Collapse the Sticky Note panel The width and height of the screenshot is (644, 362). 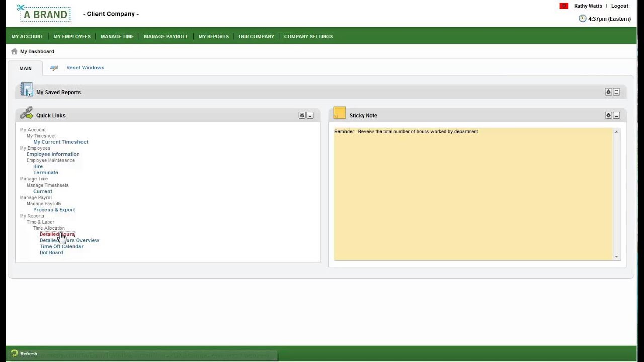click(x=616, y=115)
